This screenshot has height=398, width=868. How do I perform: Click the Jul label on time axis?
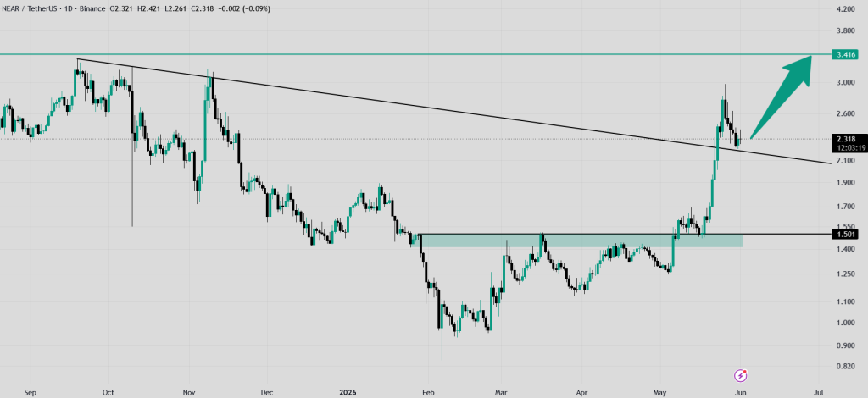click(x=819, y=392)
